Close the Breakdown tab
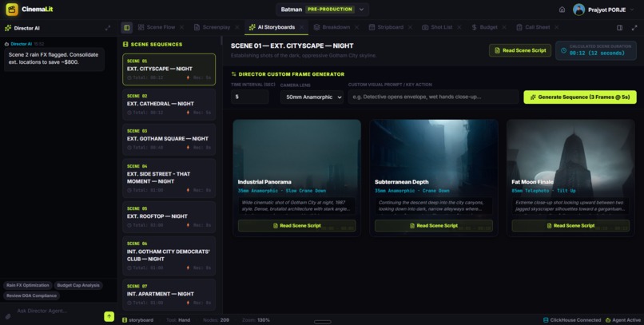Image resolution: width=644 pixels, height=325 pixels. [356, 27]
